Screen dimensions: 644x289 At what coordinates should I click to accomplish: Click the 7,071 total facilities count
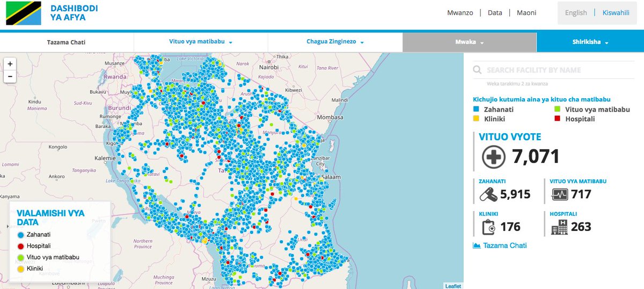pyautogui.click(x=536, y=157)
